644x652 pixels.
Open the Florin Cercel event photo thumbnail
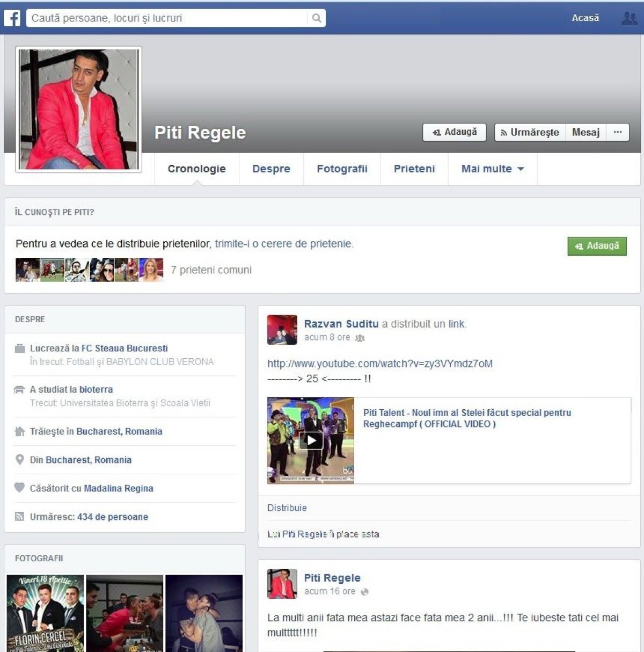(x=45, y=613)
